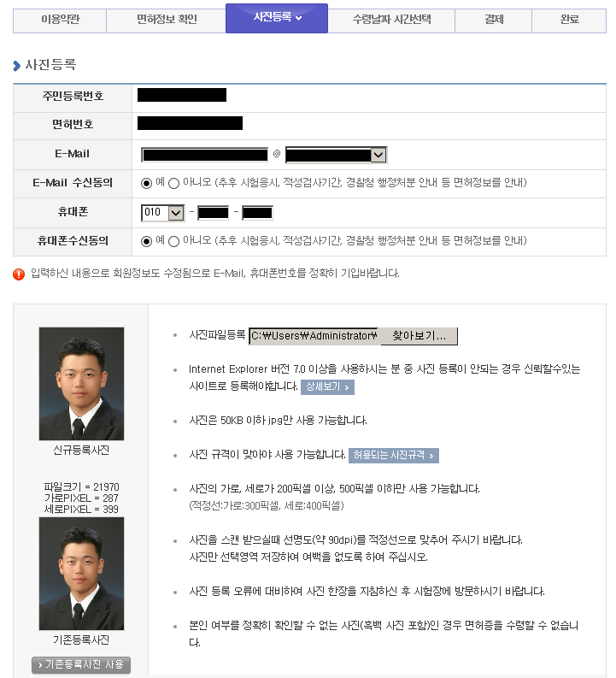This screenshot has height=678, width=616.
Task: Click the red exclamation warning icon
Action: click(x=19, y=274)
